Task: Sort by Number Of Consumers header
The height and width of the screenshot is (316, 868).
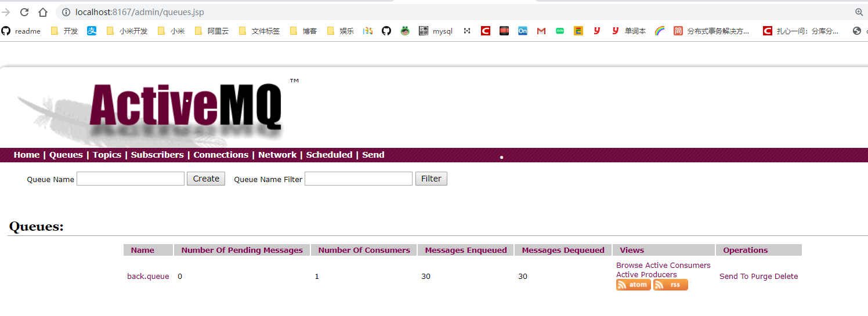Action: pos(364,250)
